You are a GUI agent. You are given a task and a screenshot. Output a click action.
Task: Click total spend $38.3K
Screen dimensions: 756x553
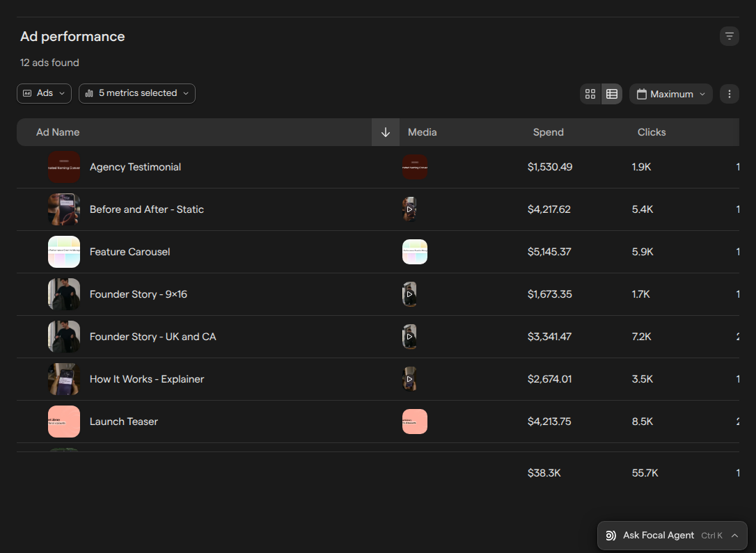[544, 473]
